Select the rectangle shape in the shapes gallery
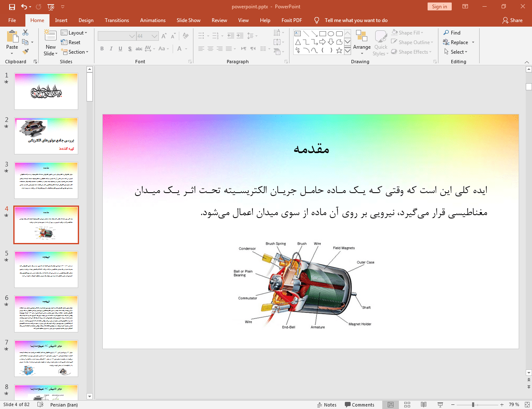 tap(323, 34)
